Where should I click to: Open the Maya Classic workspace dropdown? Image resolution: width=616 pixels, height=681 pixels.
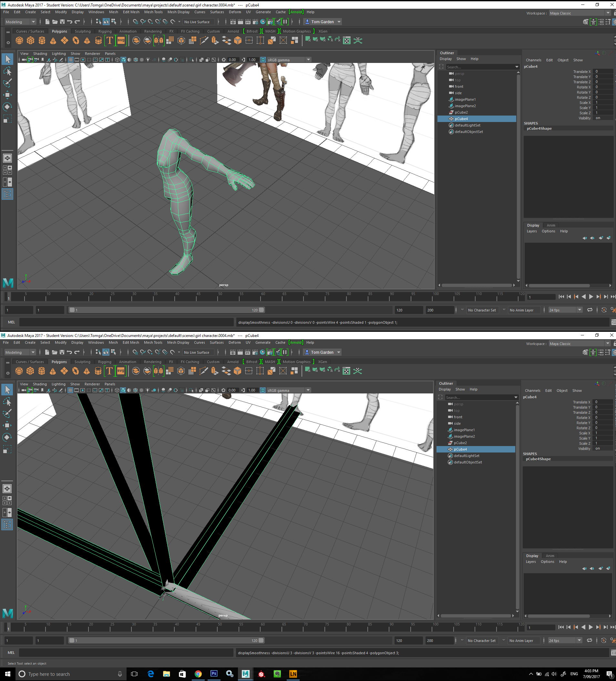(579, 13)
